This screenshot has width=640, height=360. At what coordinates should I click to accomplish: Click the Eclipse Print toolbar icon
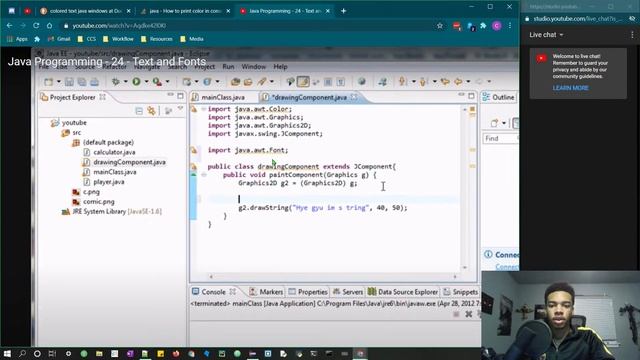(94, 82)
